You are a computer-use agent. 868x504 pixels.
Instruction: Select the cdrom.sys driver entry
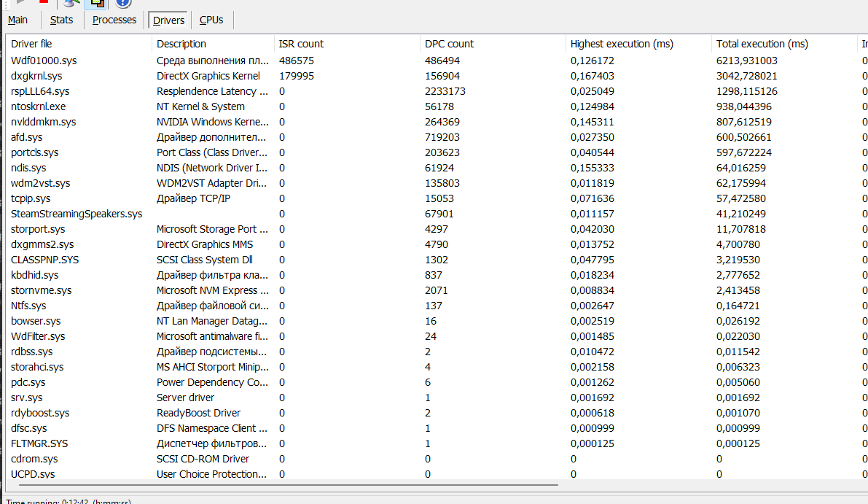point(34,459)
